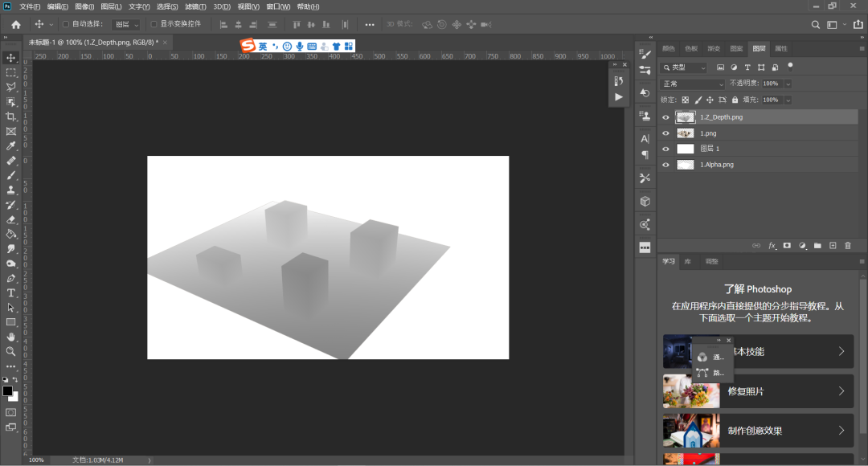868x466 pixels.
Task: Expand the 修复照片 tutorial chevron
Action: pyautogui.click(x=841, y=391)
